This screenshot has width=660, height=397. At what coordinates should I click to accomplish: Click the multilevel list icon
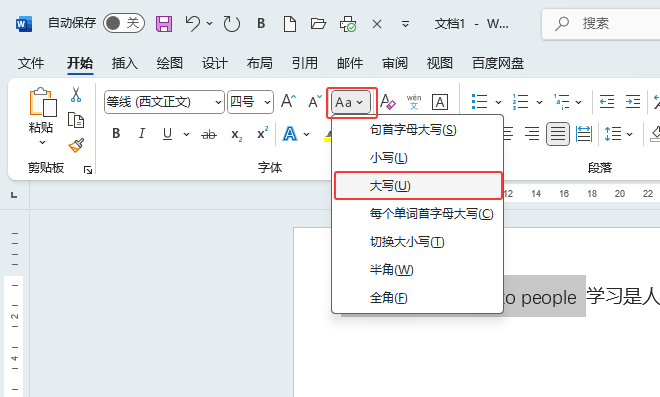pyautogui.click(x=562, y=102)
